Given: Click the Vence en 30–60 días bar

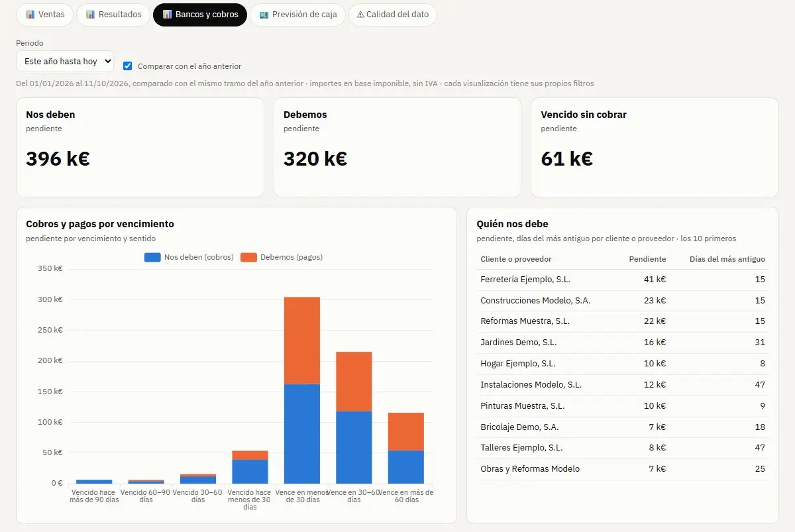Looking at the screenshot, I should click(x=354, y=417).
